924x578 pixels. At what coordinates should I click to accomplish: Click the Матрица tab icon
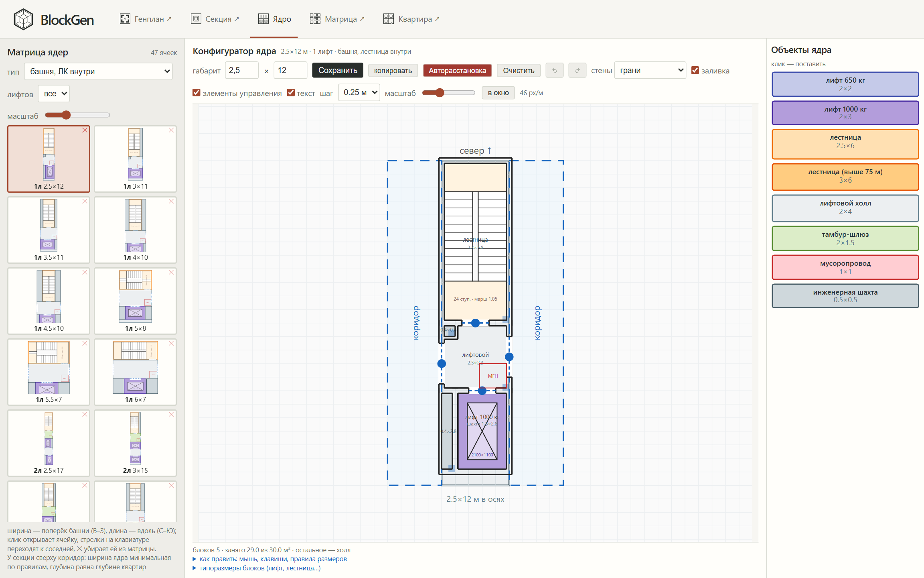coord(315,19)
